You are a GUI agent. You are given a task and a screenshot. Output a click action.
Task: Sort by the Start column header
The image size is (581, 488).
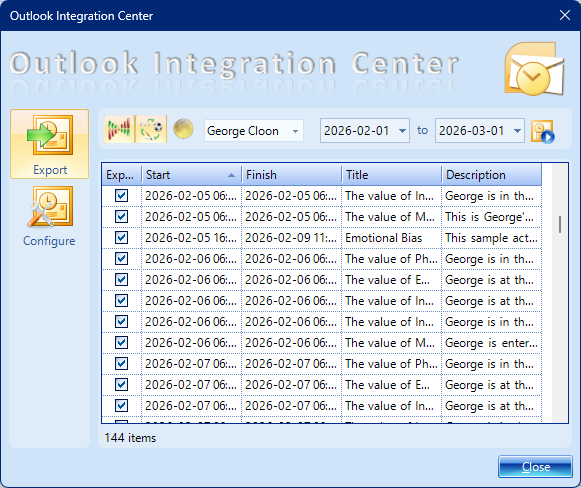192,175
